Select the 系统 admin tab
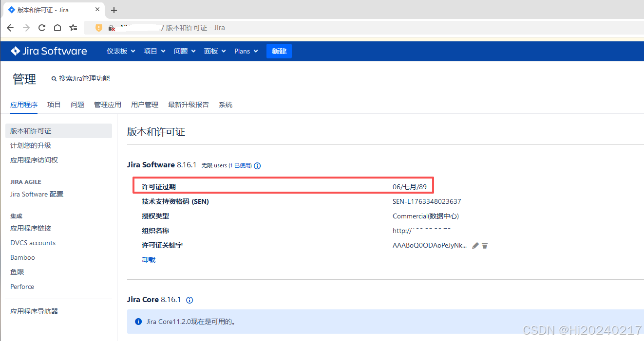This screenshot has height=341, width=644. tap(226, 105)
